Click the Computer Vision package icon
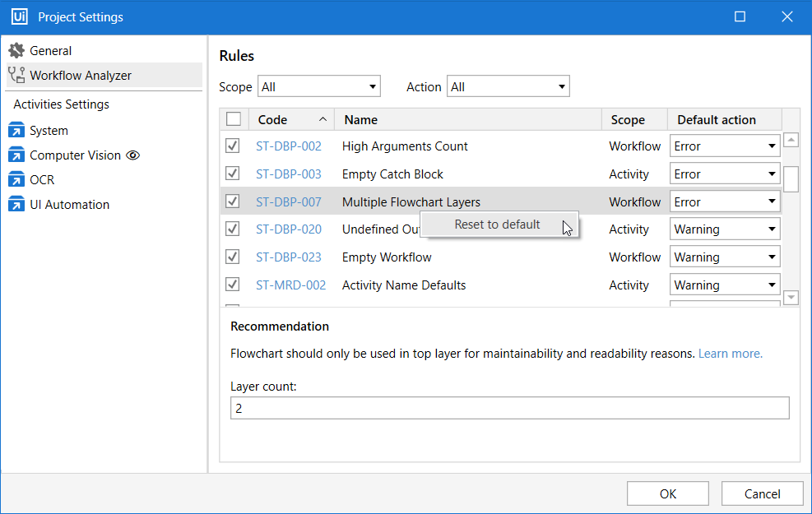This screenshot has width=812, height=514. pos(16,155)
